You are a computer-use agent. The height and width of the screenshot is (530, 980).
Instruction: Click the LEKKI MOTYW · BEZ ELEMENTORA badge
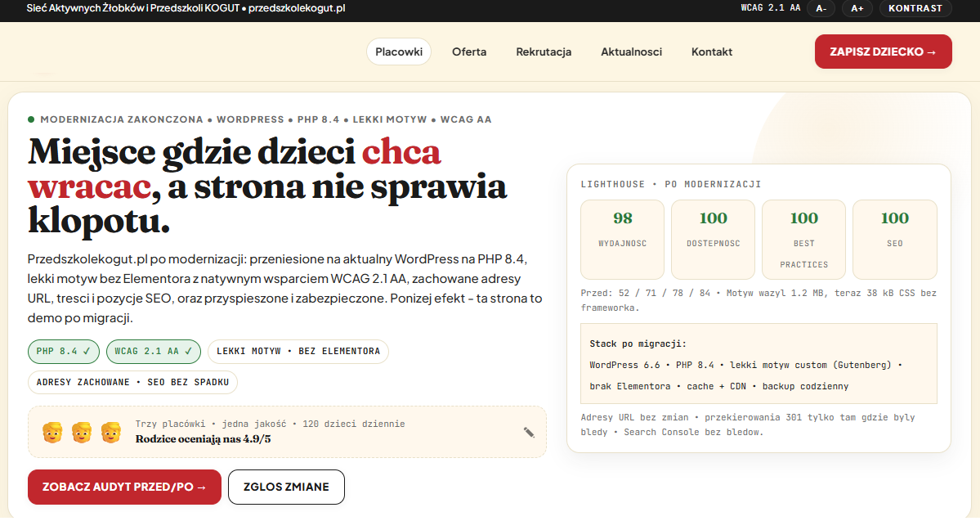point(298,351)
